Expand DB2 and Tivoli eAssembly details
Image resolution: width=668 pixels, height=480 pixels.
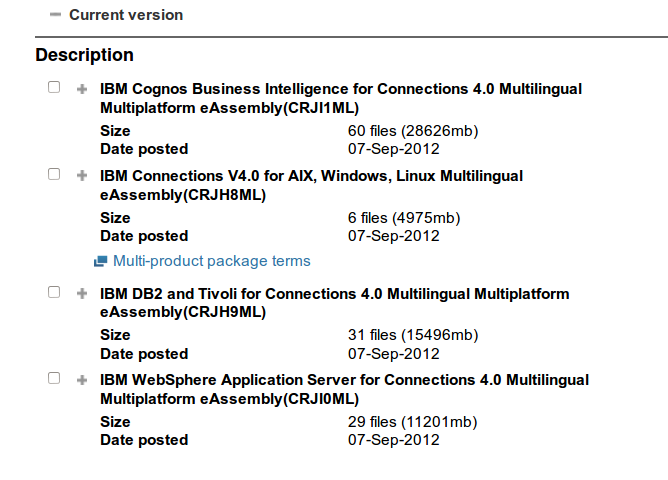click(82, 293)
